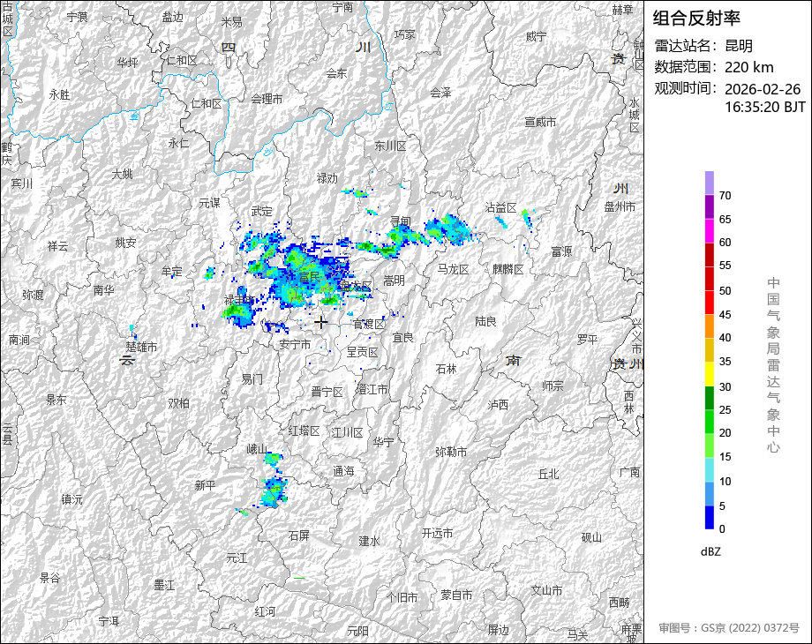The width and height of the screenshot is (812, 644).
Task: Click the 晋宁区 map label
Action: point(327,392)
